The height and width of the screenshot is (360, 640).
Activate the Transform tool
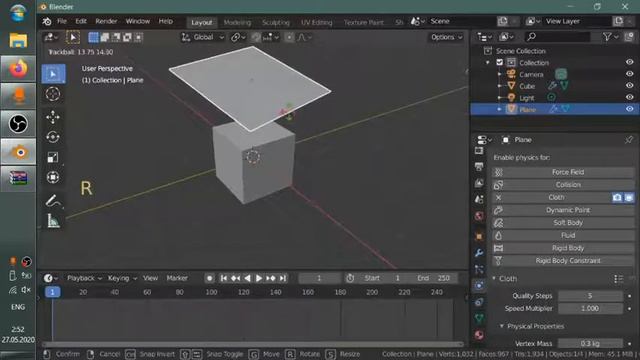[53, 177]
